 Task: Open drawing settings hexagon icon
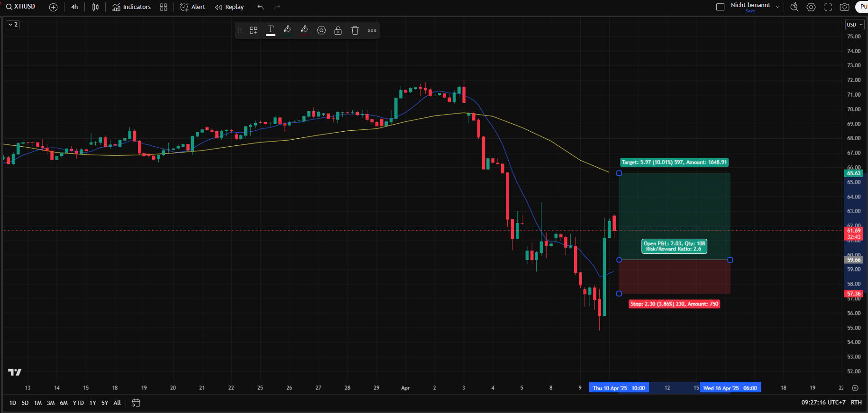pos(321,30)
